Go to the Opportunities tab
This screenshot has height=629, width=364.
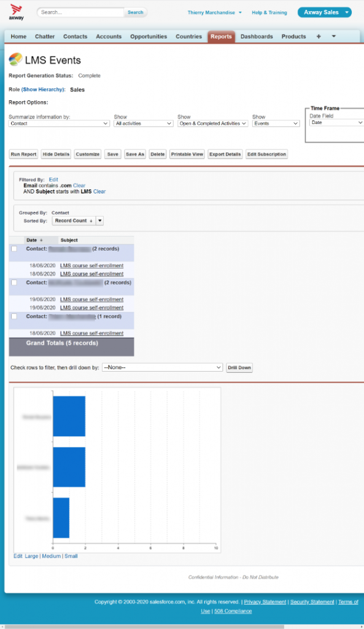click(x=149, y=36)
